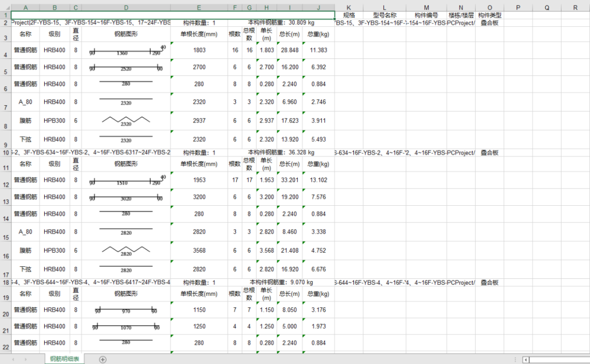Click the previous sheet navigation arrow
This screenshot has width=590, height=364.
(x=12, y=359)
